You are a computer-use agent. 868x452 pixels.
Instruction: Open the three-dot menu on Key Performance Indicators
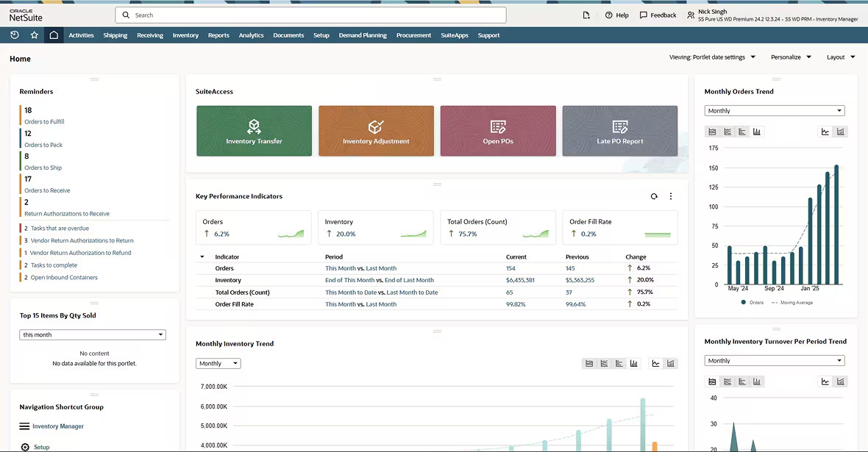pos(670,196)
